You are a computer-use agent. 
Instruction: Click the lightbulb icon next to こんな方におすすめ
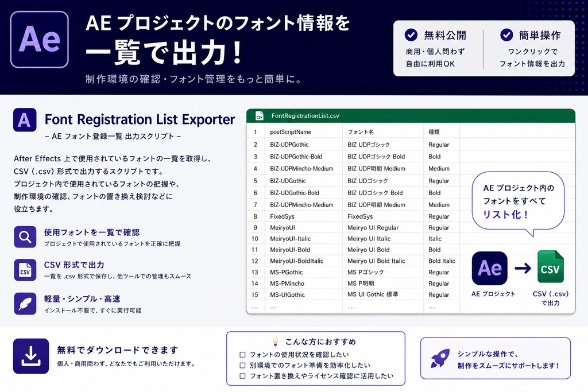point(276,341)
